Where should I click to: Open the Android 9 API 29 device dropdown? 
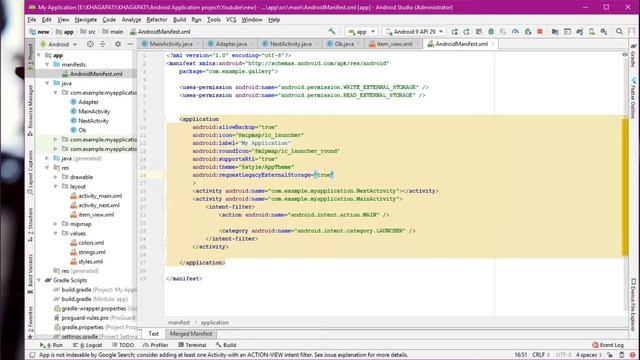coord(414,31)
